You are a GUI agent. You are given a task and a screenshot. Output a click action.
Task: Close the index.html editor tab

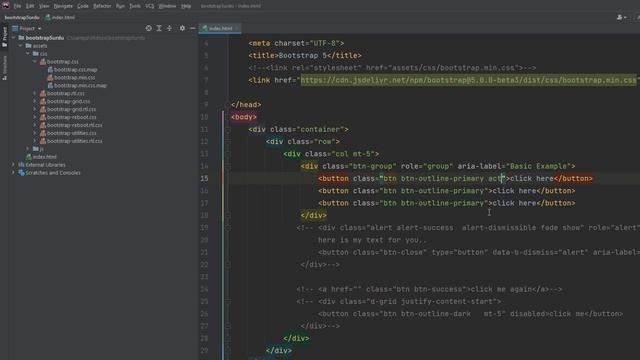[x=236, y=28]
